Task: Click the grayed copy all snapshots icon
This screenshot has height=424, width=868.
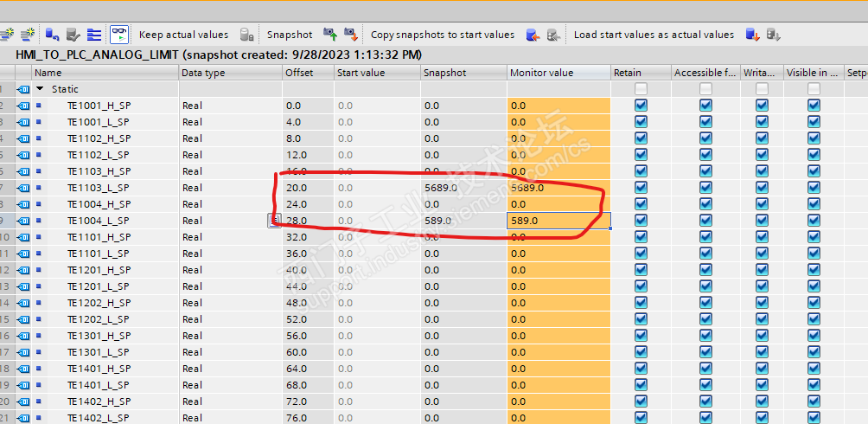Action: pyautogui.click(x=553, y=35)
